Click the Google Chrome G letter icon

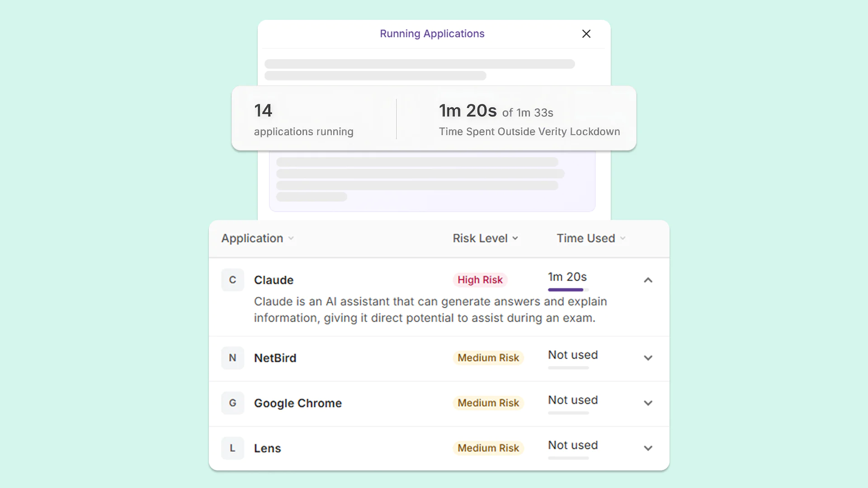(x=232, y=403)
